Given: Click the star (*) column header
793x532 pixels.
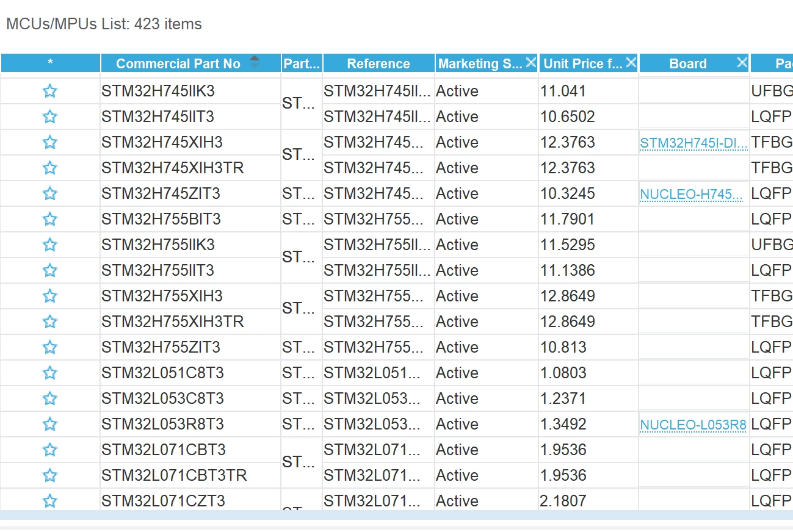Looking at the screenshot, I should [x=50, y=63].
